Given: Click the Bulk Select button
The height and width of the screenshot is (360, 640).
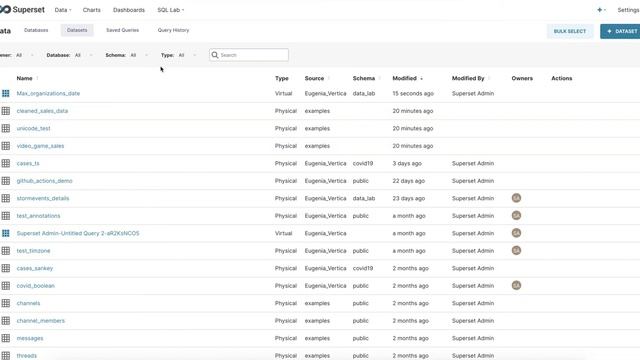Looking at the screenshot, I should click(x=570, y=31).
